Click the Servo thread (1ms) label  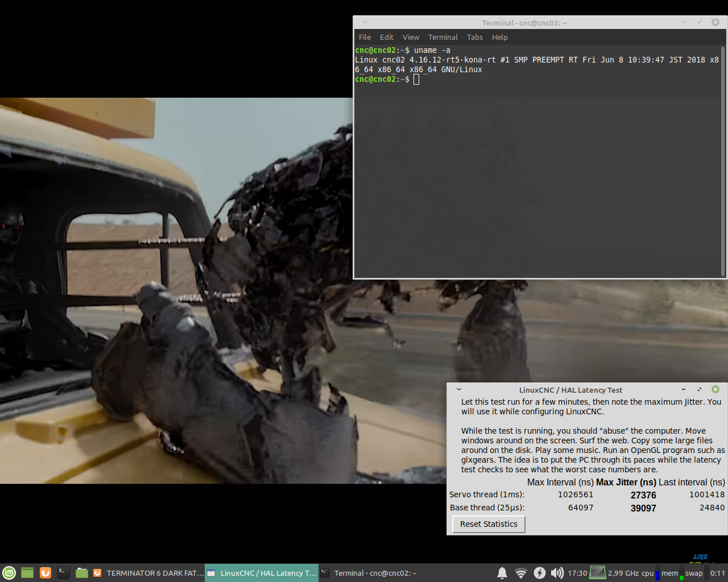(x=487, y=494)
